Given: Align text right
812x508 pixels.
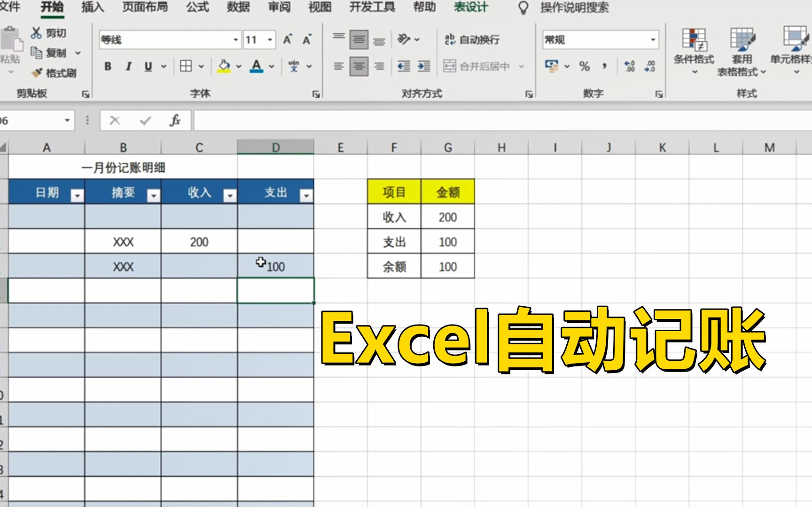Looking at the screenshot, I should [379, 66].
